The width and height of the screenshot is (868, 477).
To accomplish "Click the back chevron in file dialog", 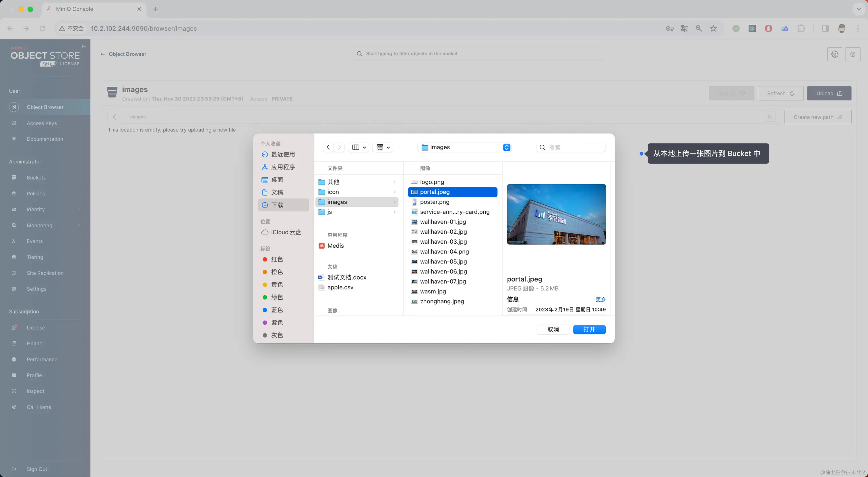I will (328, 147).
